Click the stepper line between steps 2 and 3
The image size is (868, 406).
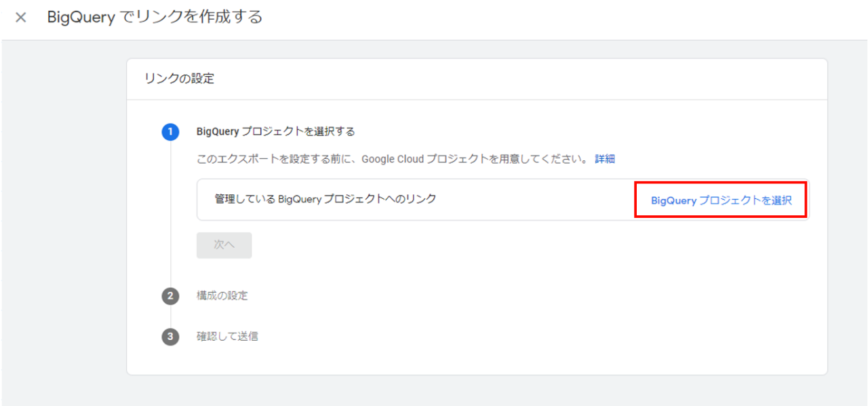click(x=170, y=316)
